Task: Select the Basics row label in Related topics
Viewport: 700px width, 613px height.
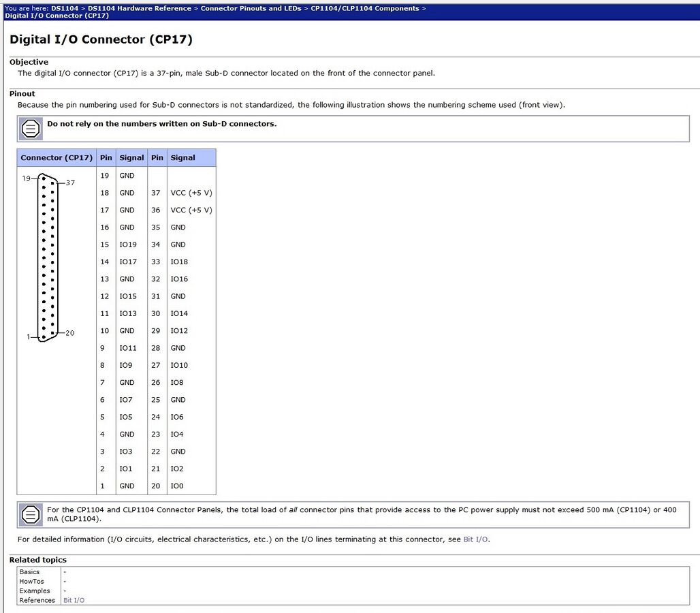Action: 29,572
